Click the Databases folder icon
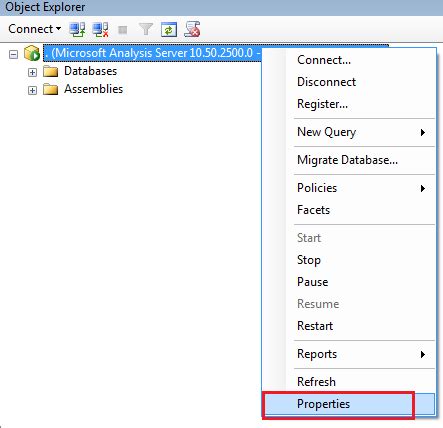This screenshot has width=443, height=428. [x=51, y=71]
